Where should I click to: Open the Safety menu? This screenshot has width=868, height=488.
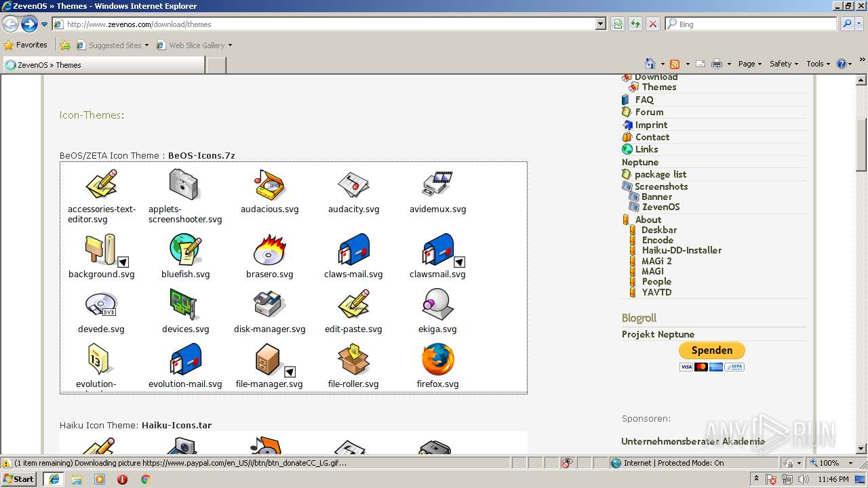pyautogui.click(x=784, y=64)
